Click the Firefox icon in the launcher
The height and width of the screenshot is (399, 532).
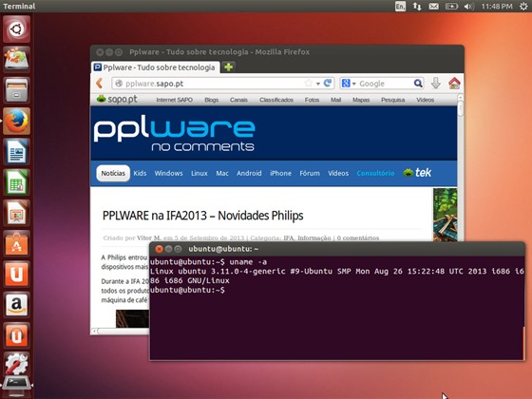pyautogui.click(x=17, y=121)
